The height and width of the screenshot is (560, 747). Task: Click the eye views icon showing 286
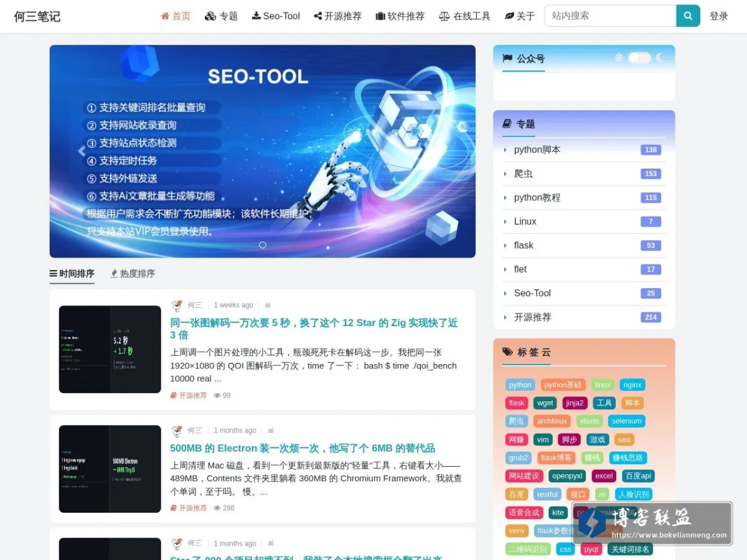217,508
